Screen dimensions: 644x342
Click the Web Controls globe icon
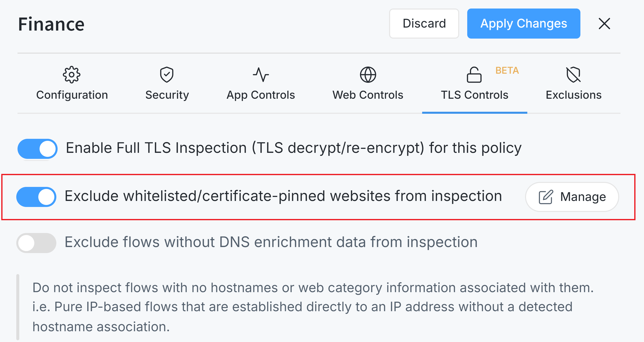[x=368, y=75]
